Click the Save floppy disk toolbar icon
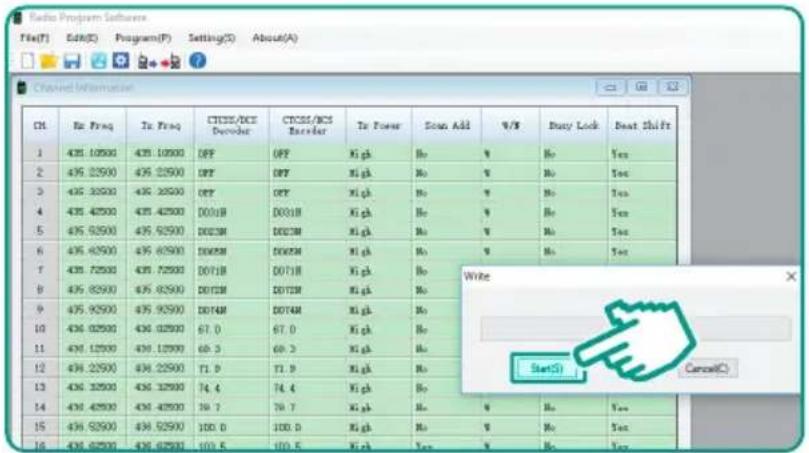Viewport: 809px width, 453px height. (72, 61)
